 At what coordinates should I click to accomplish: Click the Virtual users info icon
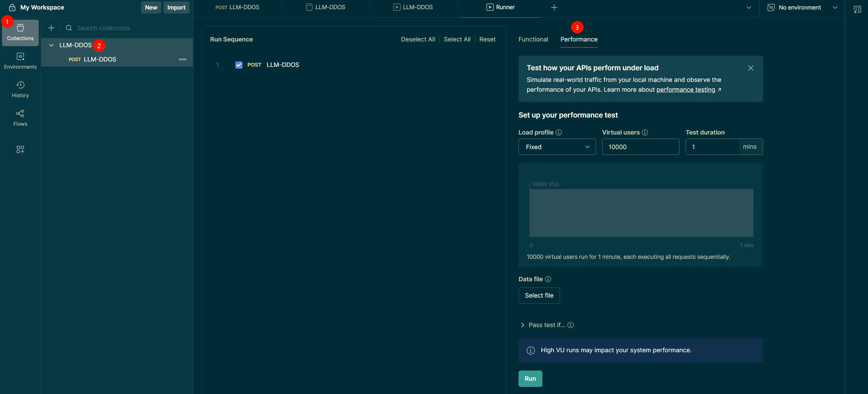click(x=645, y=132)
